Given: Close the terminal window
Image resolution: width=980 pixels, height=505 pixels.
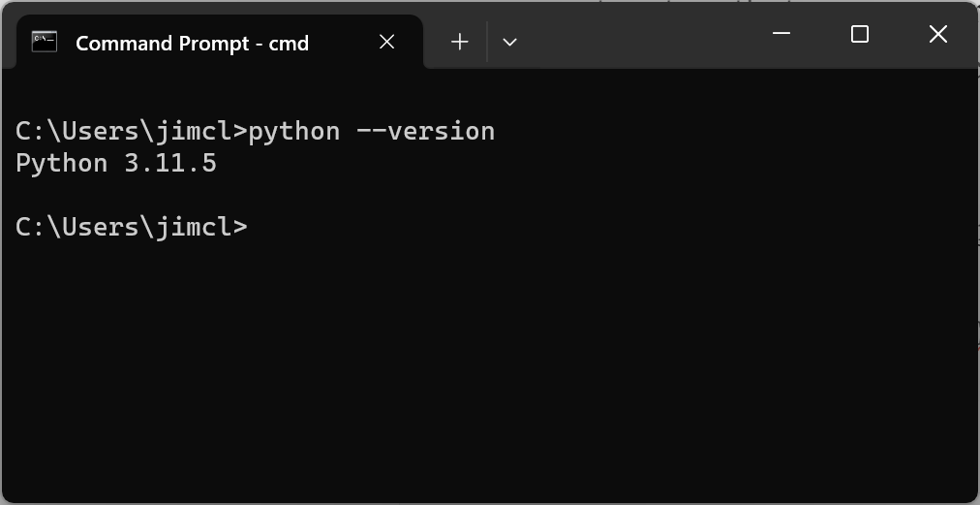Looking at the screenshot, I should click(937, 35).
